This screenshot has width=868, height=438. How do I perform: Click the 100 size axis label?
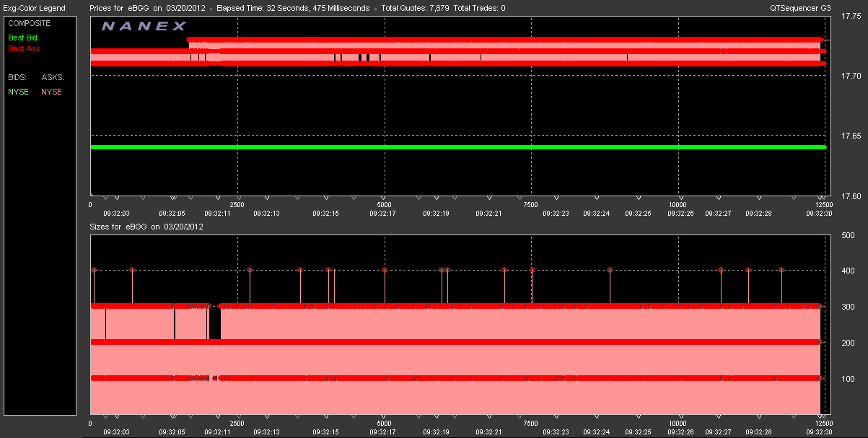[849, 380]
